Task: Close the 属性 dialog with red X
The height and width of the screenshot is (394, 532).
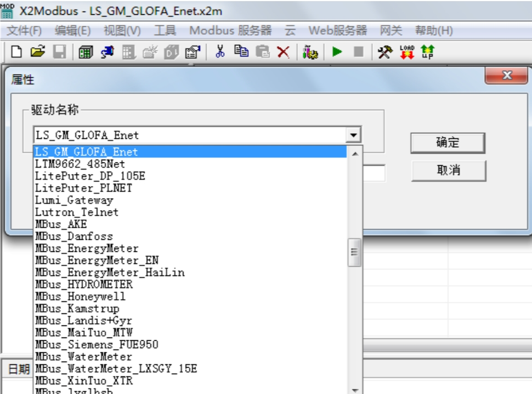Action: click(507, 75)
